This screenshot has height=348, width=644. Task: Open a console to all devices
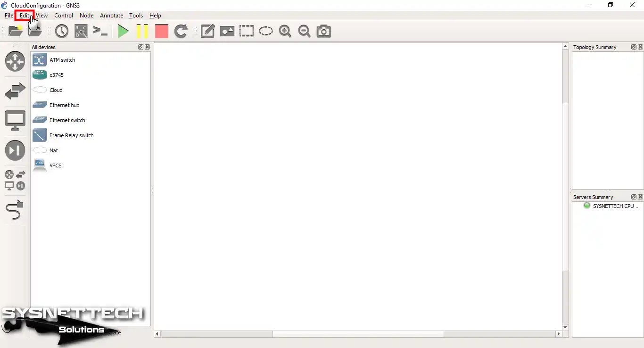(x=100, y=31)
